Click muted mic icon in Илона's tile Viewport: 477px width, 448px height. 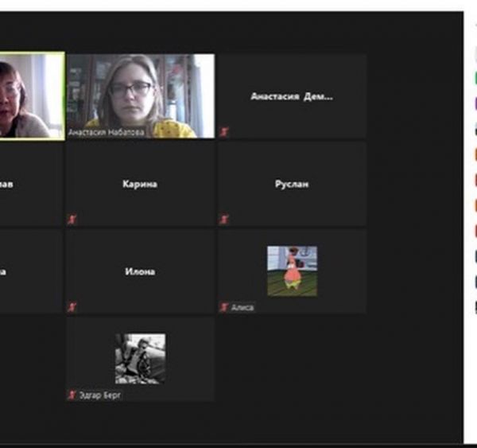73,307
